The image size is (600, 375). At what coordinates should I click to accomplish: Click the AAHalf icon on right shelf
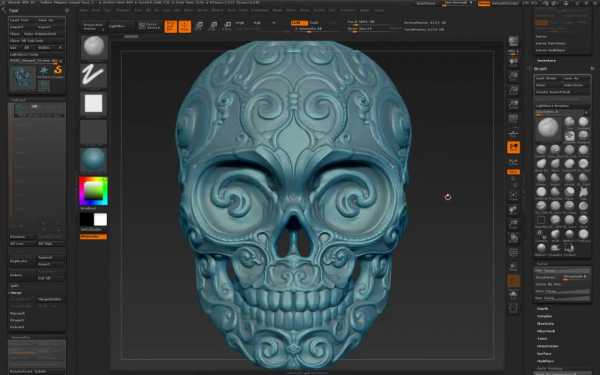[513, 104]
